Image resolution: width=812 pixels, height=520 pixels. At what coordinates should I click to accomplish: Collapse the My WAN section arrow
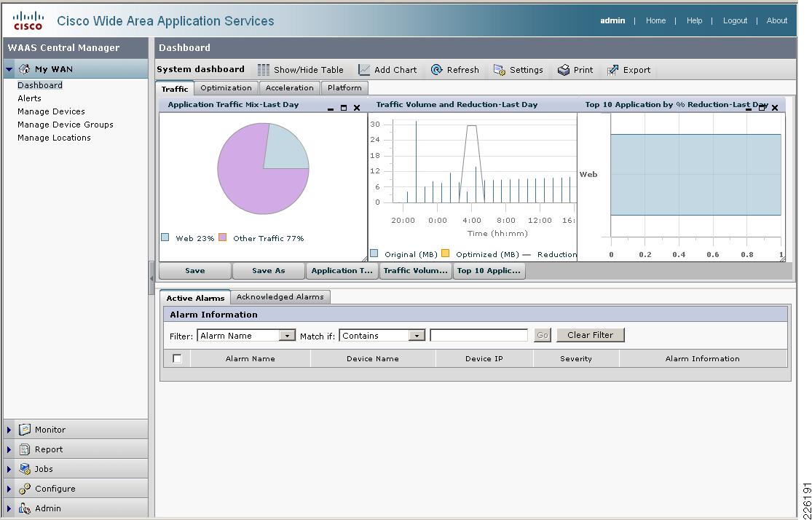pyautogui.click(x=9, y=69)
